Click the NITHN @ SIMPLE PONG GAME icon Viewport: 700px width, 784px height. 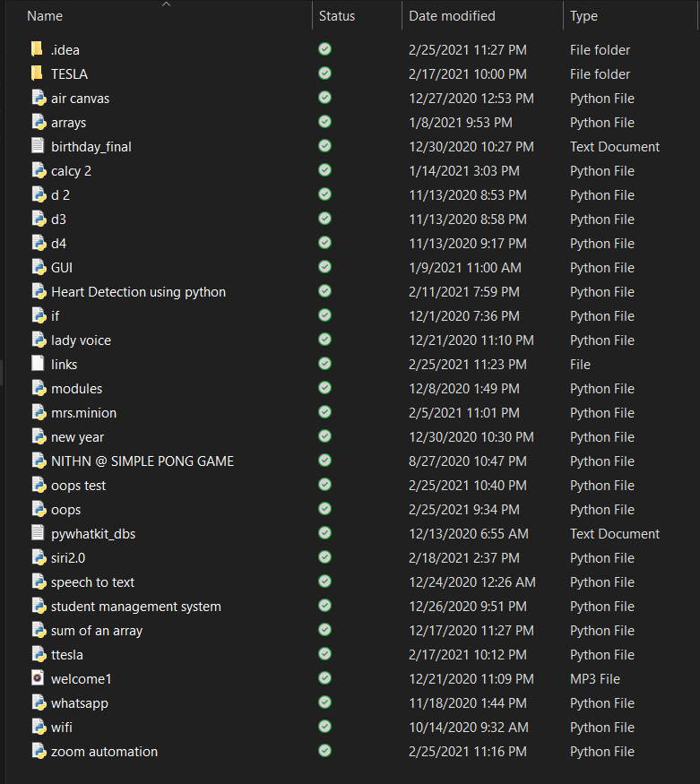(39, 461)
